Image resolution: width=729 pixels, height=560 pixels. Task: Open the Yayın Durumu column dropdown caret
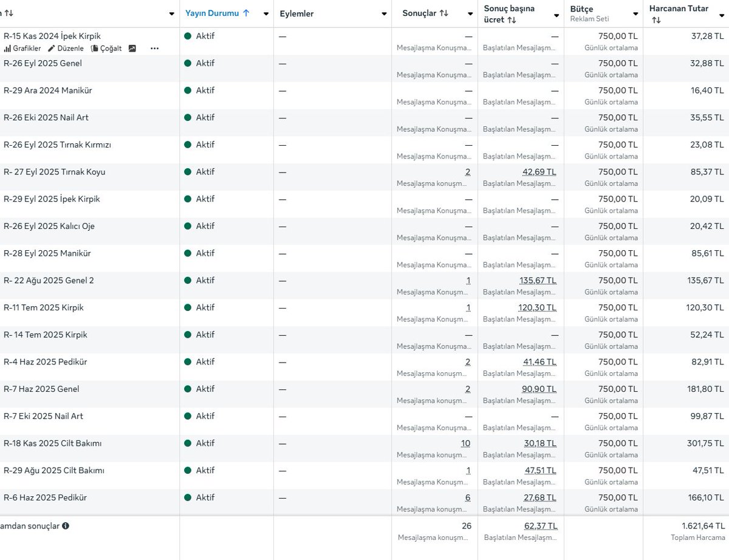[265, 14]
